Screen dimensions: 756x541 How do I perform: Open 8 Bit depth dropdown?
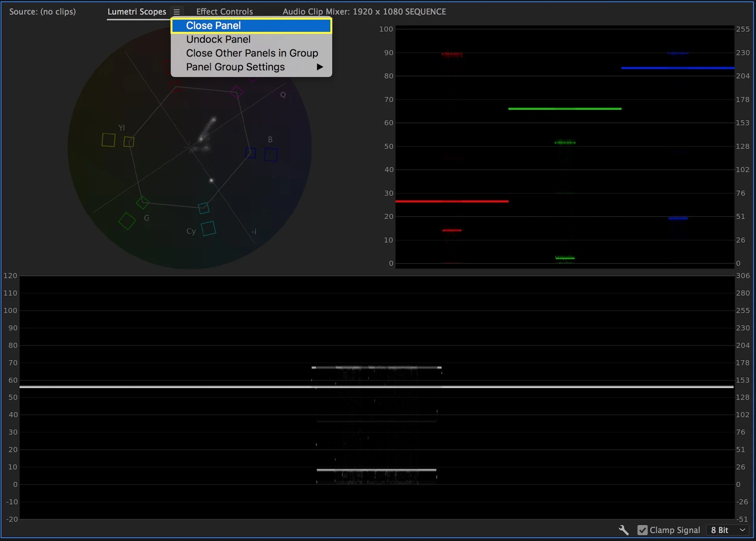pos(728,530)
